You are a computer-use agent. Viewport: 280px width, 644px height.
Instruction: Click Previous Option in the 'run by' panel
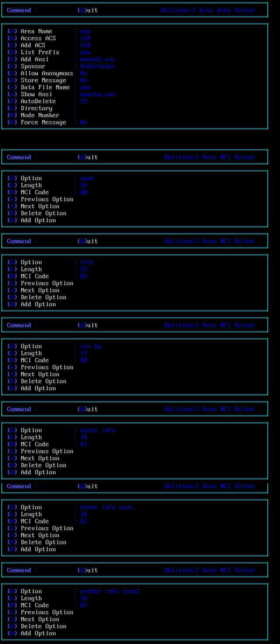click(46, 367)
